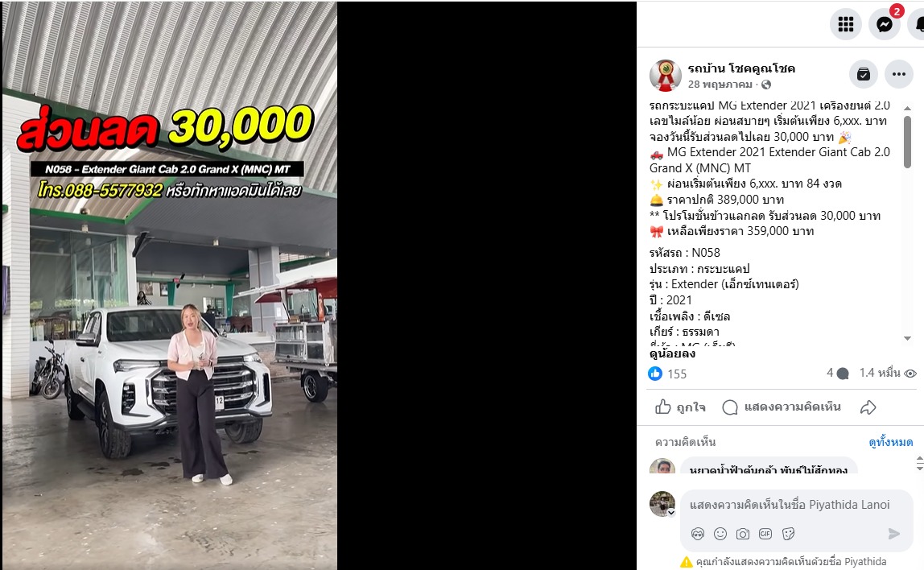Collapse post text with ดูน้อยลง
Image resolution: width=924 pixels, height=570 pixels.
point(672,353)
